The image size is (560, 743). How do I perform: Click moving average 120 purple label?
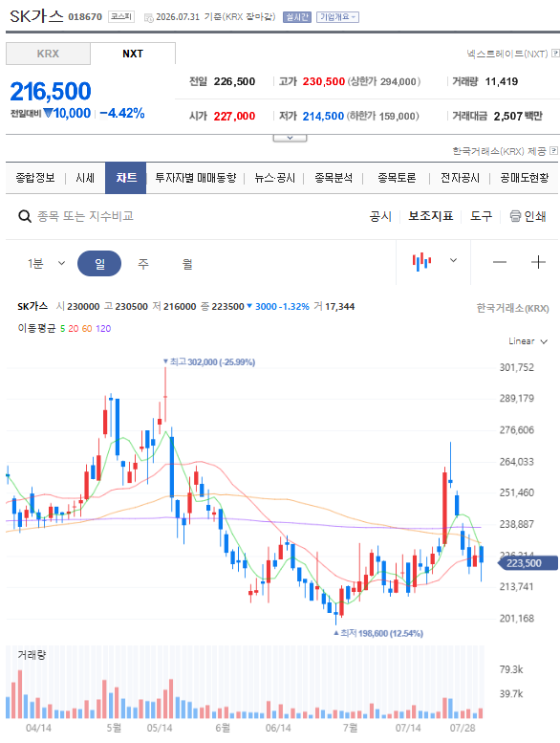pyautogui.click(x=103, y=329)
